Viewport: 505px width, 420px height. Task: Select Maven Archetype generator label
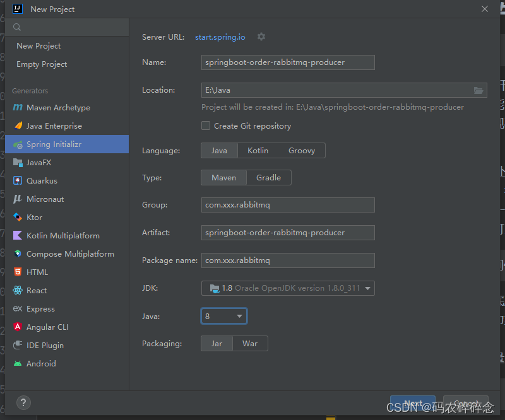58,107
